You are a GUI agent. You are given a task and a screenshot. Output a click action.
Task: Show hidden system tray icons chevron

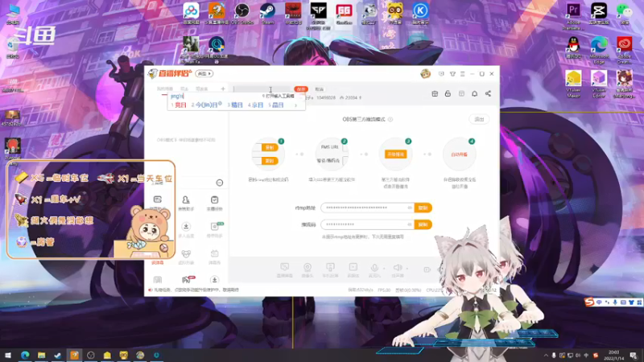click(546, 356)
